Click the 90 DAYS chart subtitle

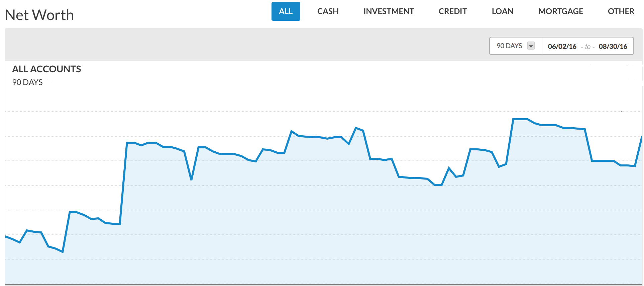pos(27,82)
